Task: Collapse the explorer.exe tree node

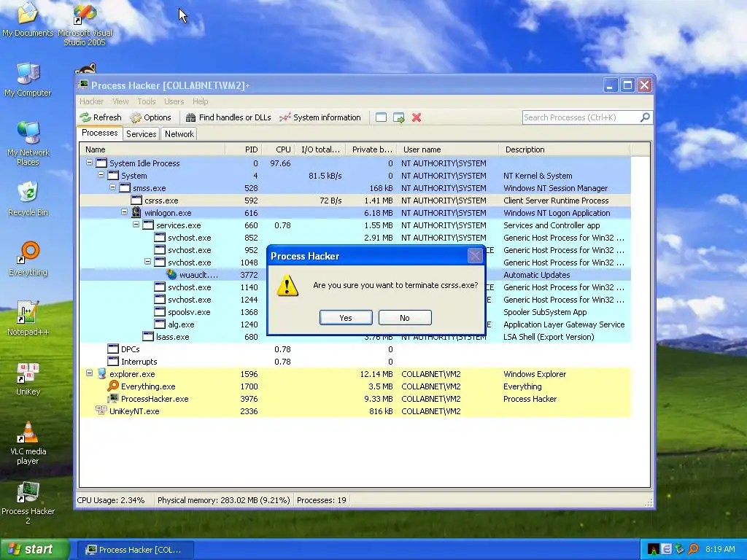Action: [x=89, y=373]
